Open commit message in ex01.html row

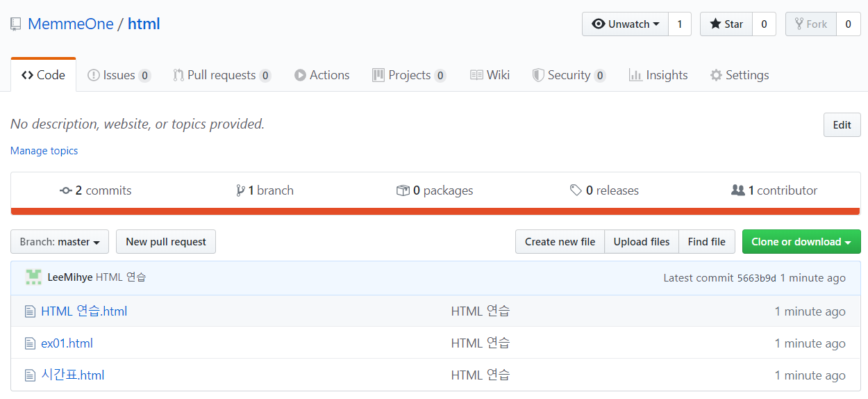coord(481,343)
